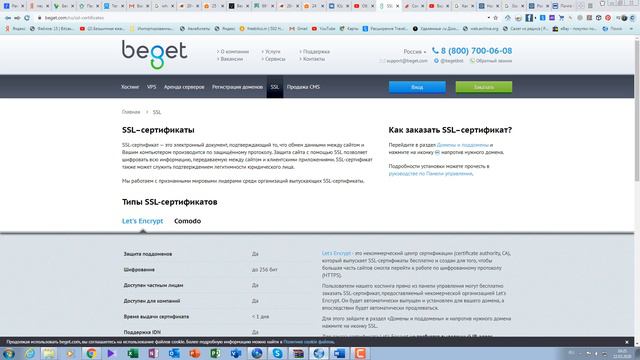This screenshot has width=640, height=360.
Task: Open the web.archive.org bookmark
Action: pyautogui.click(x=481, y=29)
